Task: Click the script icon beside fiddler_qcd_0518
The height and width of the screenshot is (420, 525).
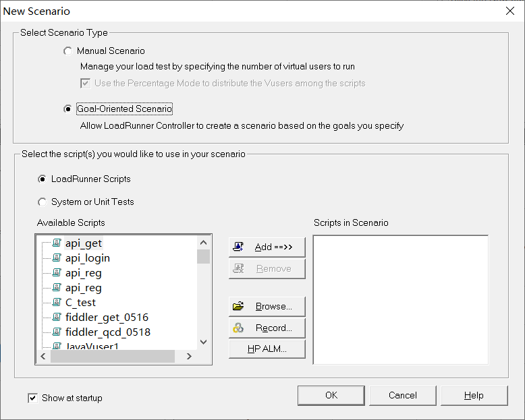Action: 57,332
